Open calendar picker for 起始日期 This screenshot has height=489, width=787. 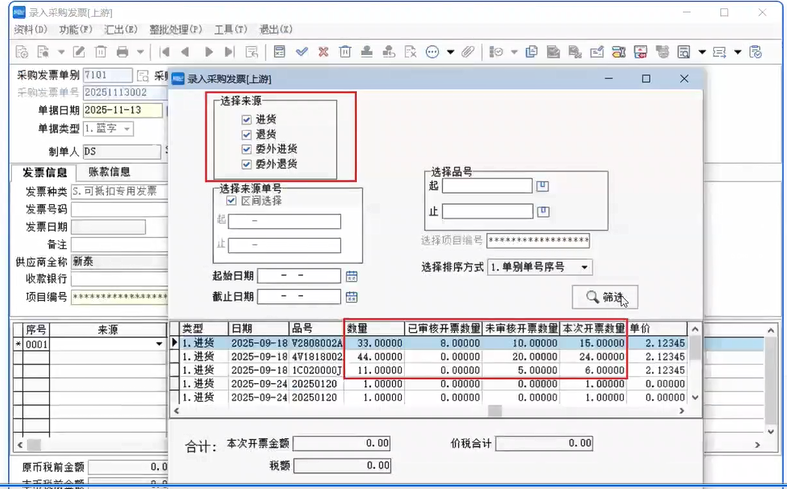352,276
